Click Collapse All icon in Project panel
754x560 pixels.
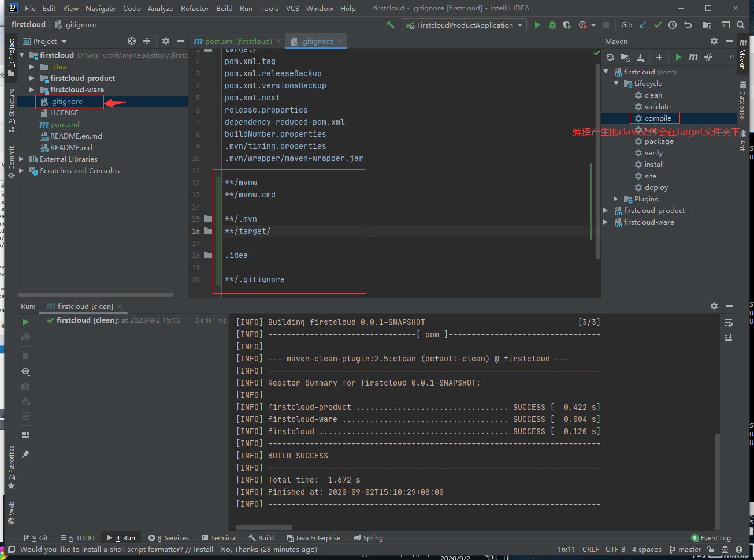pos(147,41)
